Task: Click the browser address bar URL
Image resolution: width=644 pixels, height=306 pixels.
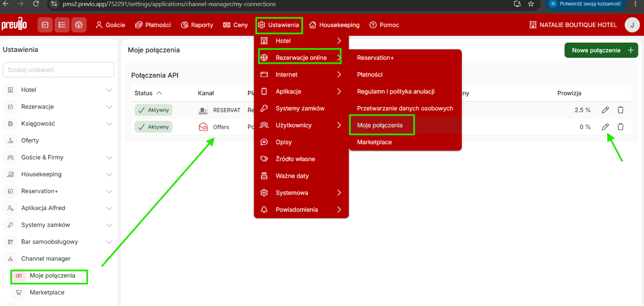Action: pyautogui.click(x=169, y=4)
